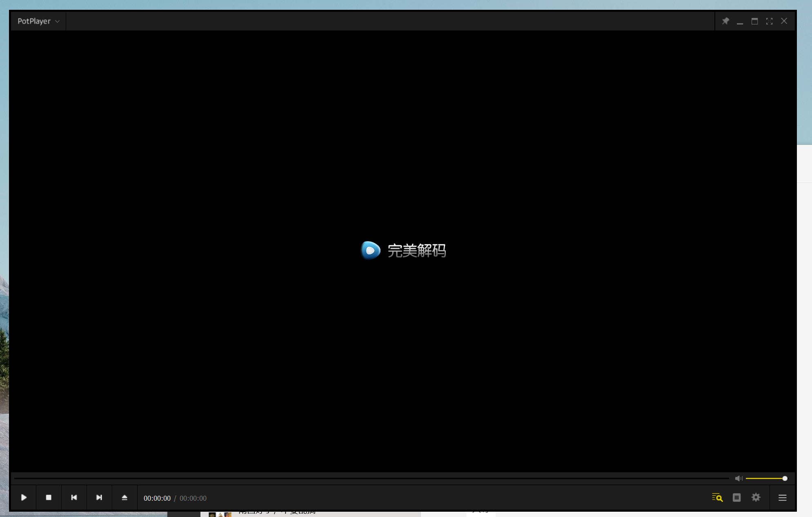The height and width of the screenshot is (517, 812).
Task: Open the PotPlayer dropdown arrow
Action: point(57,21)
